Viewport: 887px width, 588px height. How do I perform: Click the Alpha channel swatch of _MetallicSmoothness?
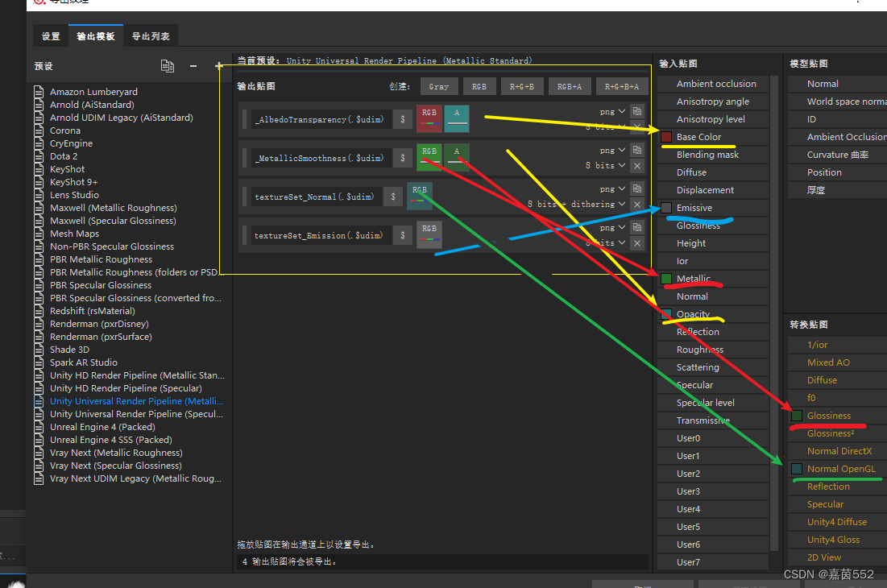click(x=457, y=157)
